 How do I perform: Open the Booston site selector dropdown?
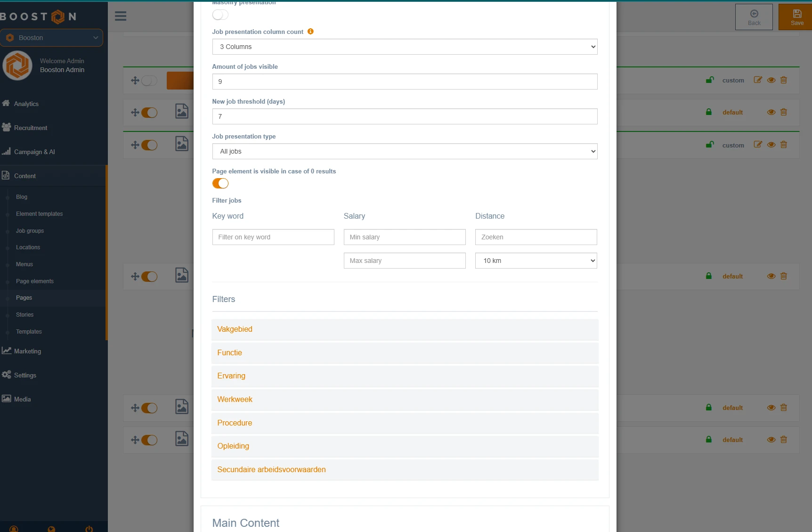click(51, 38)
